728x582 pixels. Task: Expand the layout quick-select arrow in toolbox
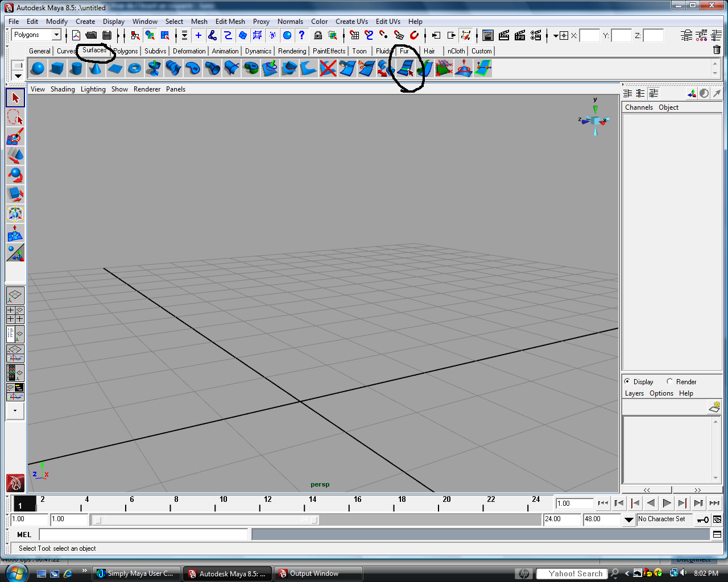[x=15, y=410]
